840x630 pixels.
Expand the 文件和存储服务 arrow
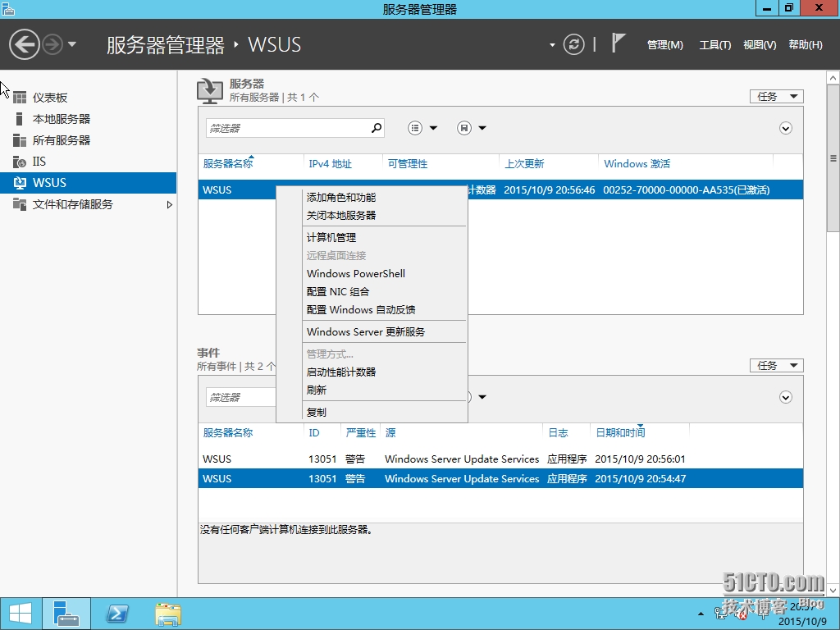click(169, 204)
